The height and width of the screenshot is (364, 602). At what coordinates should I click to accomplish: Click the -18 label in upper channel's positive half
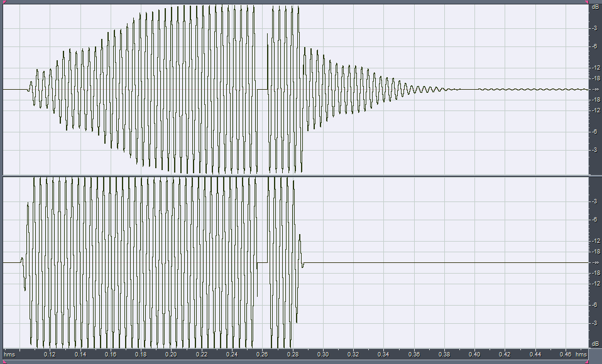pyautogui.click(x=596, y=78)
